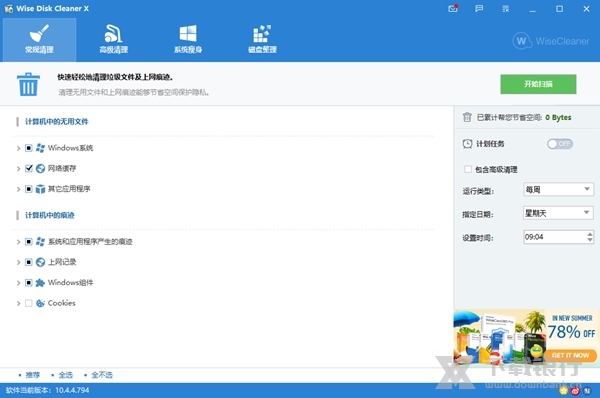Expand the Windows组件 tree node
The image size is (600, 398).
pos(18,283)
